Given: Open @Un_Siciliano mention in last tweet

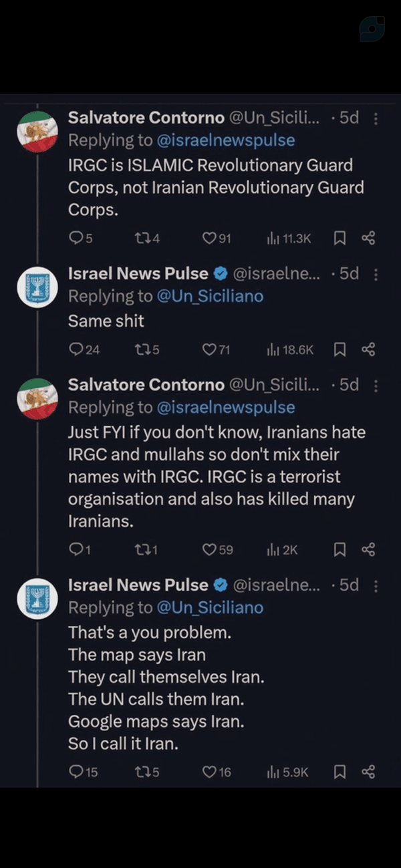Looking at the screenshot, I should [x=210, y=607].
